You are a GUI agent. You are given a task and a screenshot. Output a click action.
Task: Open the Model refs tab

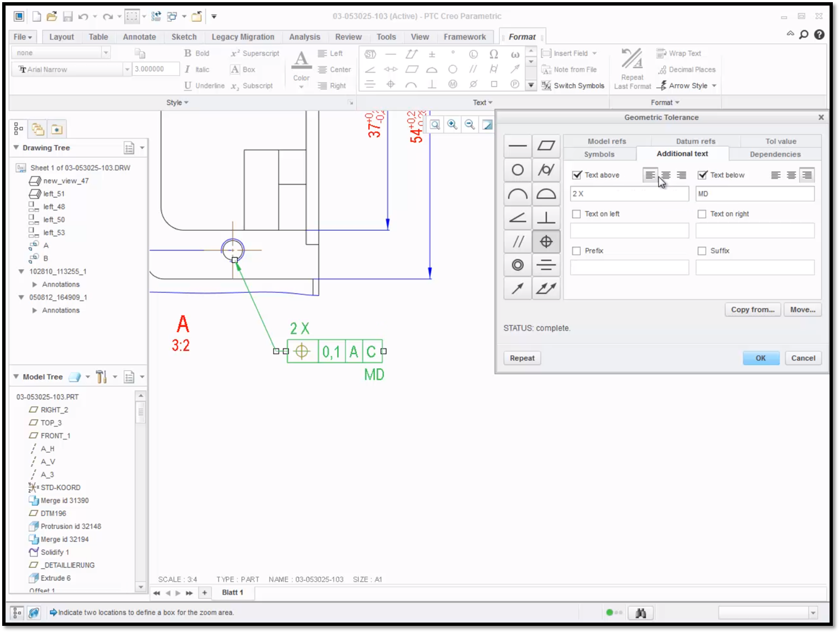[607, 141]
